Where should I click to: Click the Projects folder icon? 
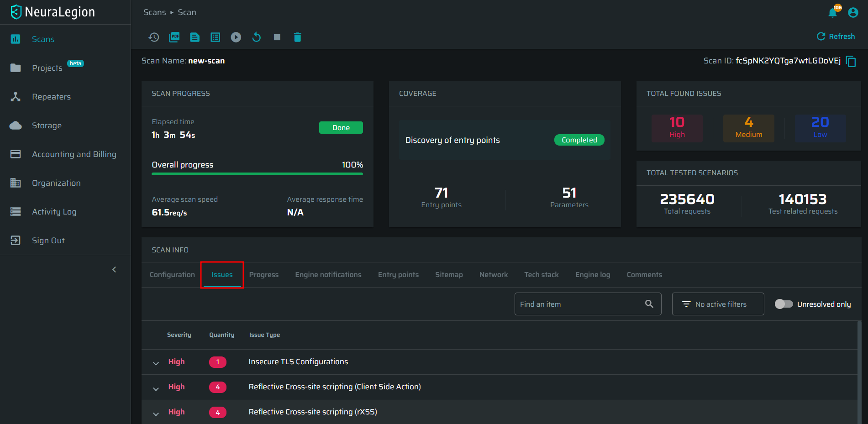click(16, 68)
